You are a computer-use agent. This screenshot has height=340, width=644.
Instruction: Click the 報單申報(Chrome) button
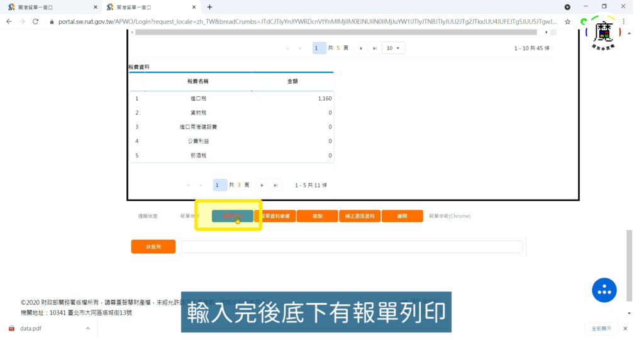tap(450, 216)
